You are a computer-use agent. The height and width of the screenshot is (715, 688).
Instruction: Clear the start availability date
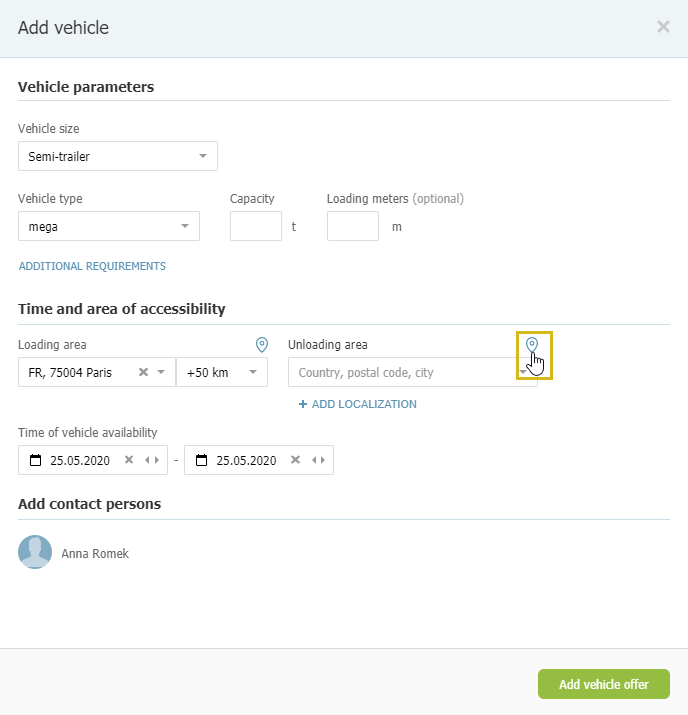coord(129,460)
